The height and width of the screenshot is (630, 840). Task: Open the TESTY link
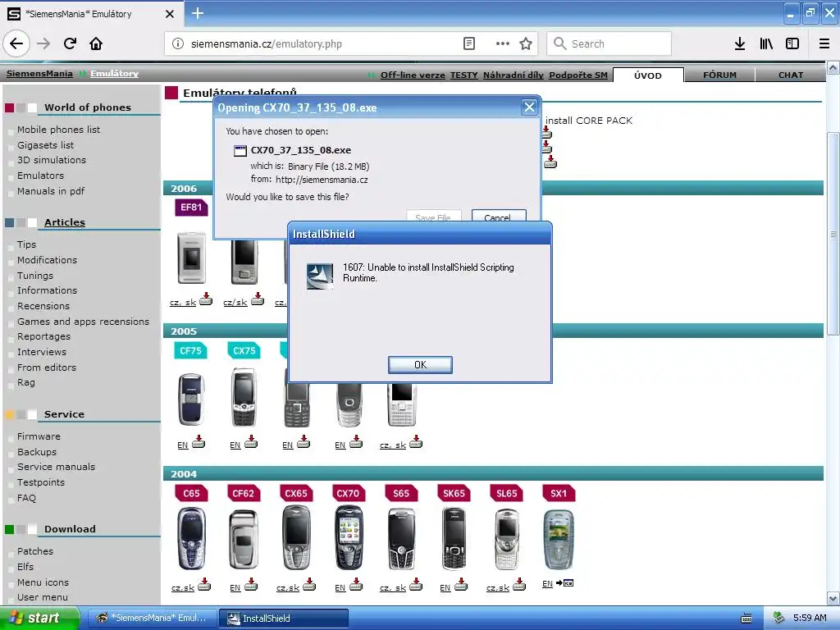coord(464,75)
